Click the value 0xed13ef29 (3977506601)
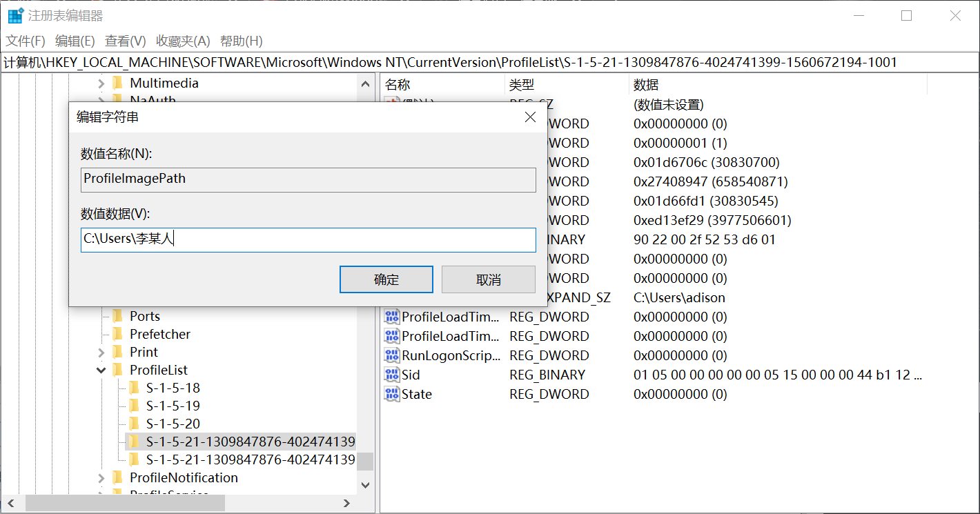The image size is (980, 514). point(712,220)
